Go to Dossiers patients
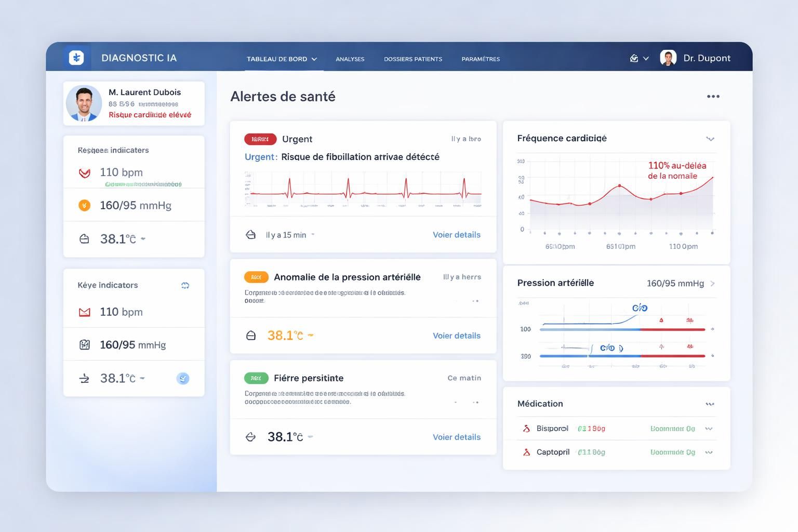 (x=413, y=59)
